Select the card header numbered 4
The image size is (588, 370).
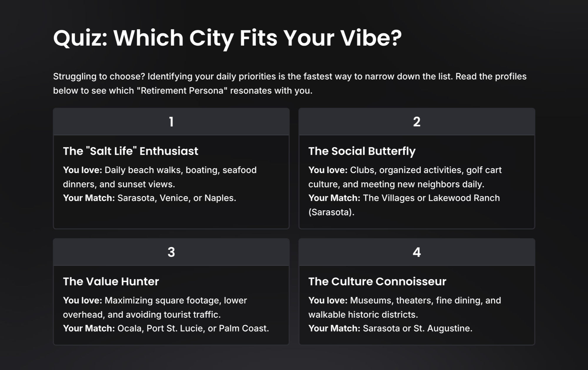point(417,252)
